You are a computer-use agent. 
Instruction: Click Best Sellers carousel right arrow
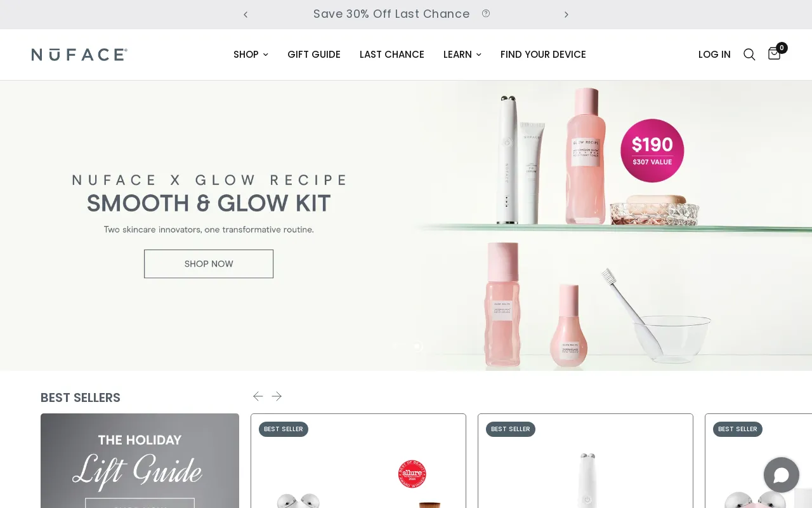pyautogui.click(x=277, y=396)
